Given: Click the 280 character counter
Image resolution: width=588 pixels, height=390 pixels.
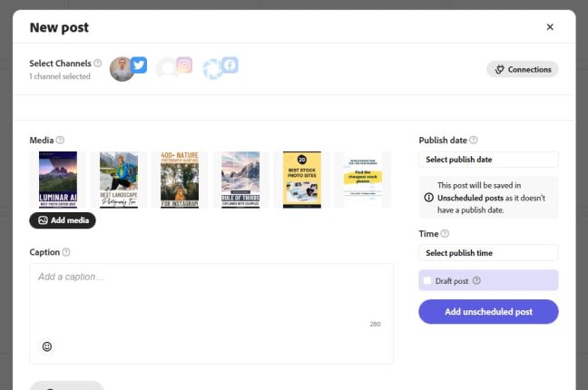Looking at the screenshot, I should pyautogui.click(x=375, y=324).
